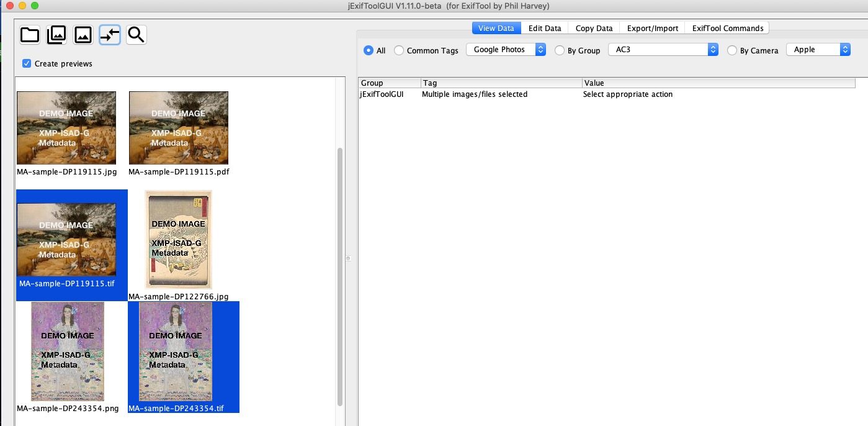Select the MA-sample-DP122766.jpg thumbnail
Image resolution: width=868 pixels, height=426 pixels.
(178, 239)
